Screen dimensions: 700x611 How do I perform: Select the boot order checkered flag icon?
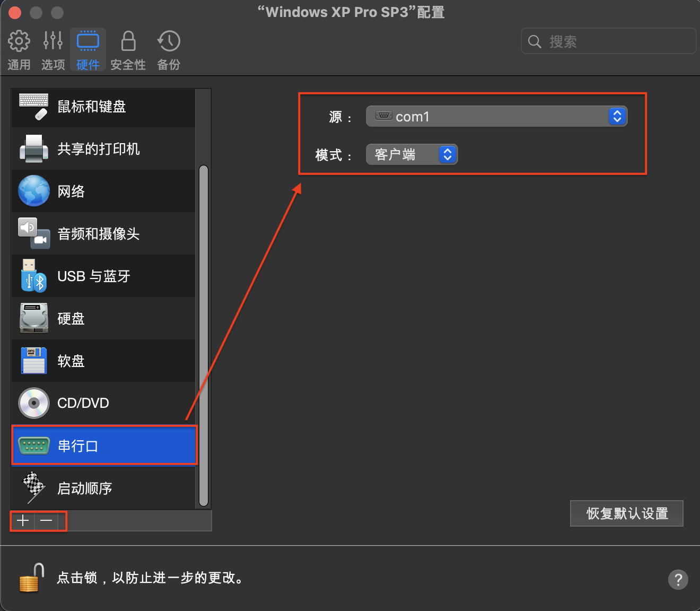coord(34,488)
